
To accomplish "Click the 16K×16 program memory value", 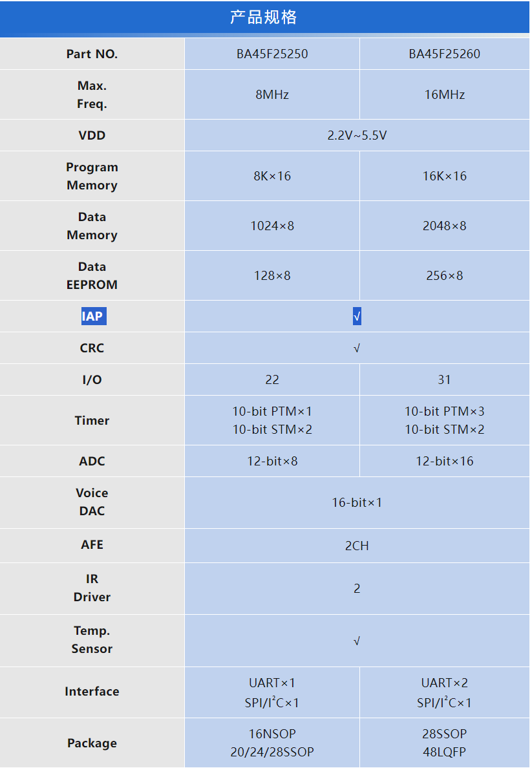I will tap(444, 176).
